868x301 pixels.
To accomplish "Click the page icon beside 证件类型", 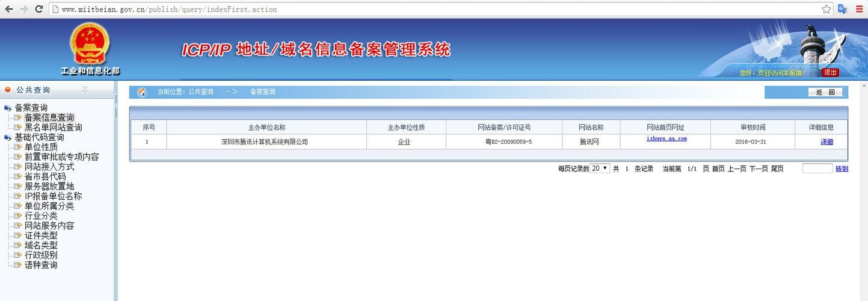I will click(17, 235).
